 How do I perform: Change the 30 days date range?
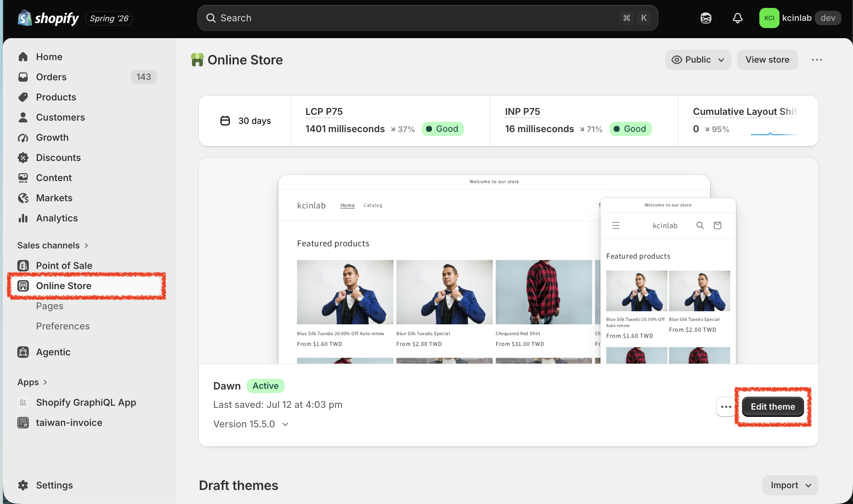245,121
